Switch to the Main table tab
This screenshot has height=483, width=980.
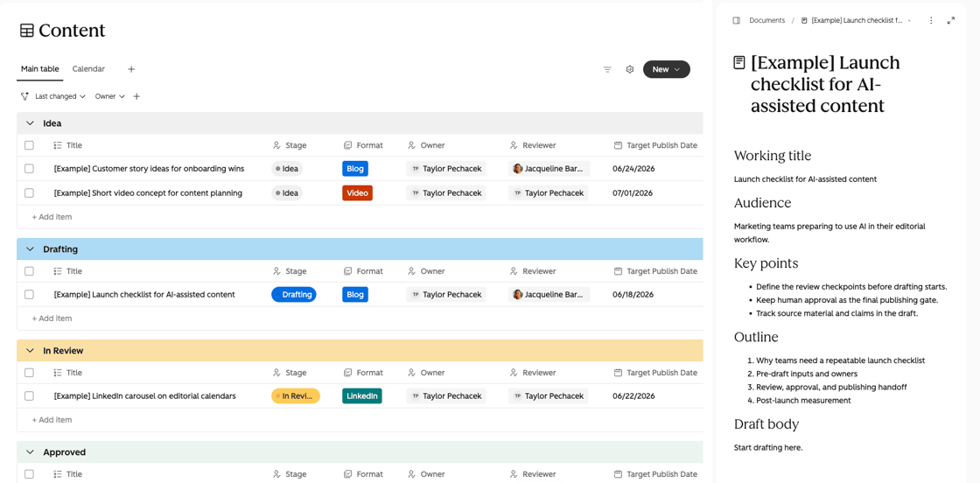pyautogui.click(x=40, y=69)
